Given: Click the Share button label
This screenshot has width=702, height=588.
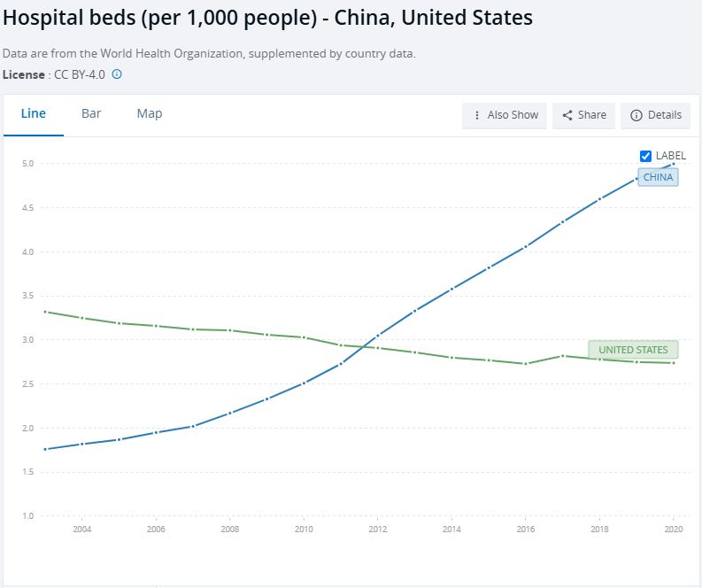Looking at the screenshot, I should click(592, 115).
